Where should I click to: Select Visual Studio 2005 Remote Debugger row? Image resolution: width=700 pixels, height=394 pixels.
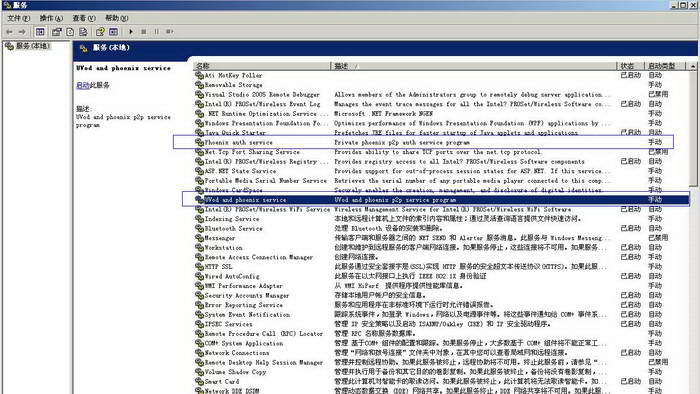click(442, 95)
